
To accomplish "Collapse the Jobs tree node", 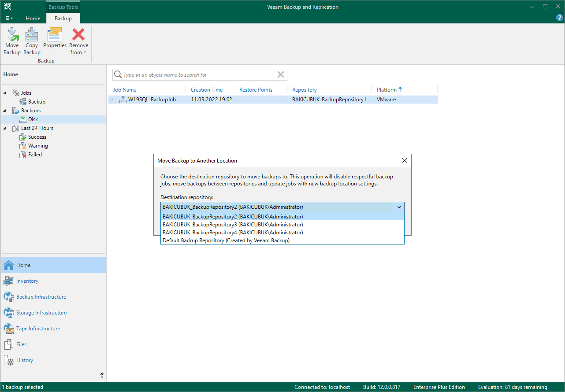I will (x=5, y=93).
